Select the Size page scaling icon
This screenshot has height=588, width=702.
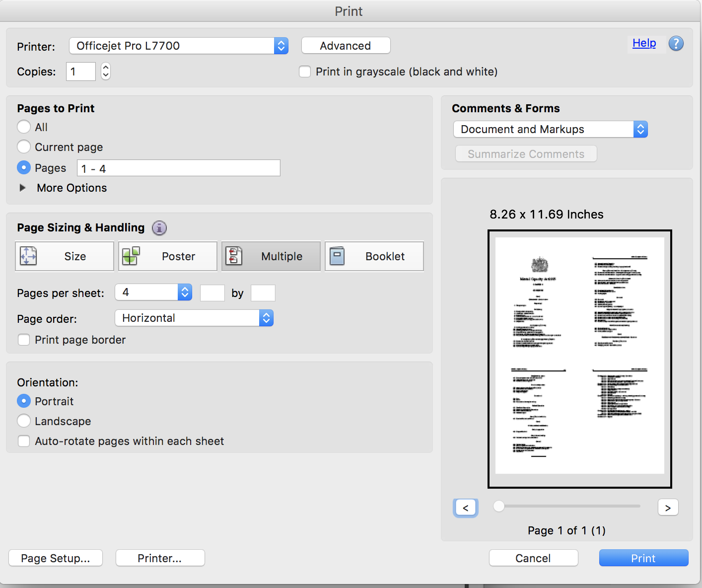[x=64, y=256]
